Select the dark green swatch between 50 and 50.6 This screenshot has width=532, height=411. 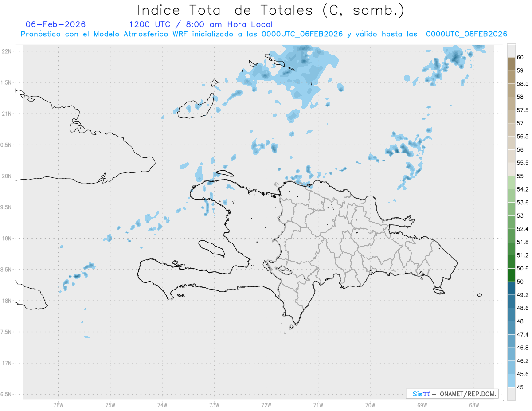(511, 275)
